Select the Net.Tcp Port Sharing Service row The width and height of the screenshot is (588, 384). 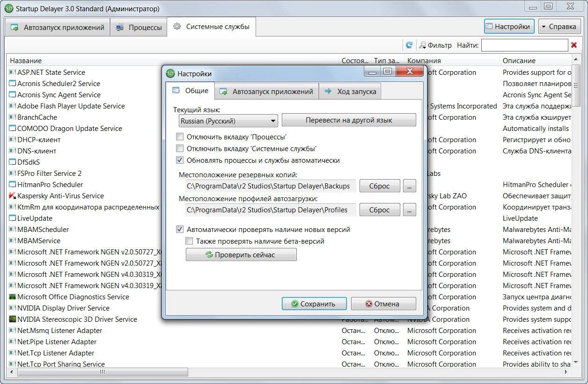click(289, 364)
